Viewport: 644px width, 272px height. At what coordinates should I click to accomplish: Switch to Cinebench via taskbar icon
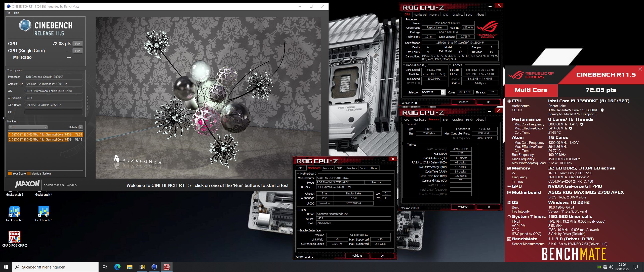click(154, 267)
